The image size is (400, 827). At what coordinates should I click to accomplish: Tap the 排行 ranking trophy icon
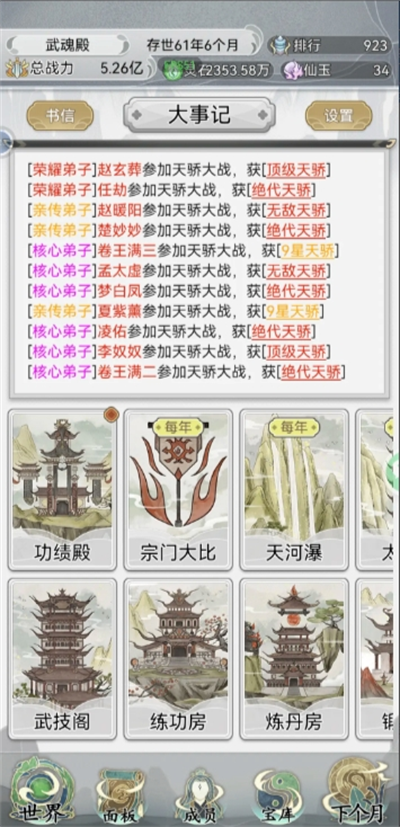(279, 46)
